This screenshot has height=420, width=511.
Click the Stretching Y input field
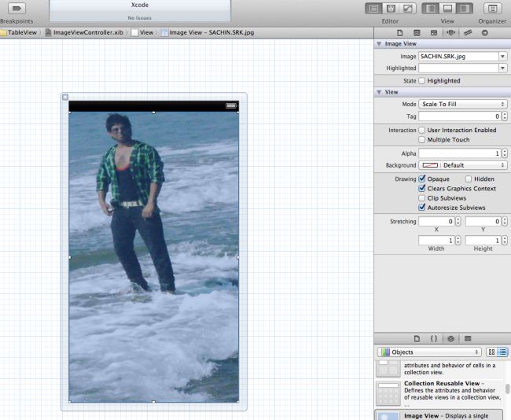click(483, 222)
